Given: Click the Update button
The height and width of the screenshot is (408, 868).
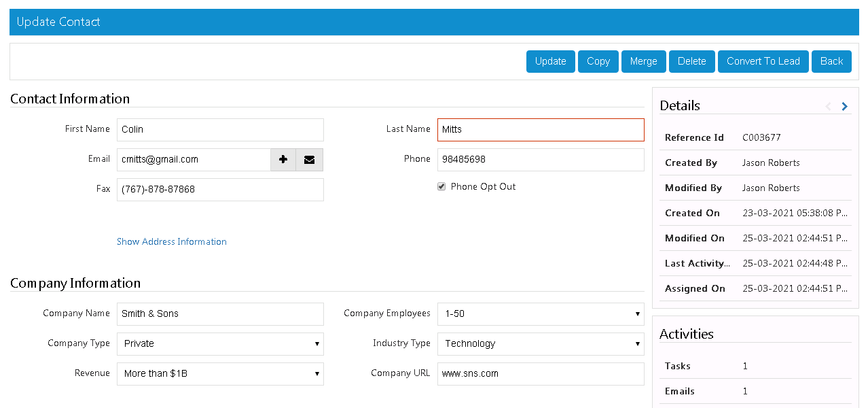Looking at the screenshot, I should (550, 61).
